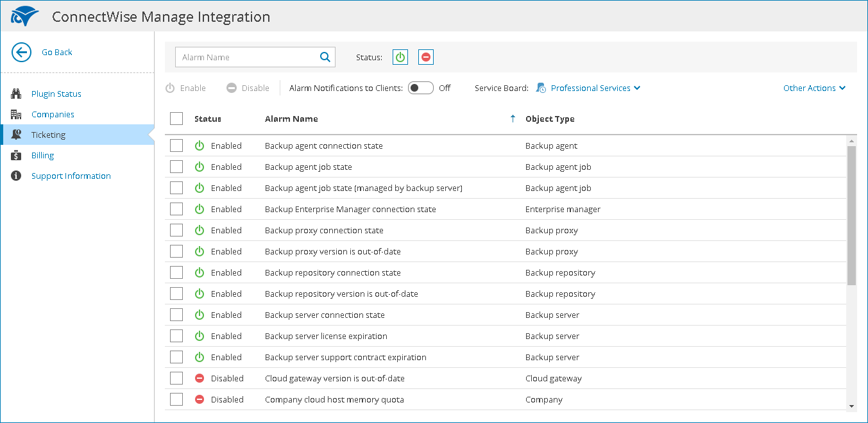
Task: Select the Backup agent connection state checkbox
Action: click(x=176, y=146)
